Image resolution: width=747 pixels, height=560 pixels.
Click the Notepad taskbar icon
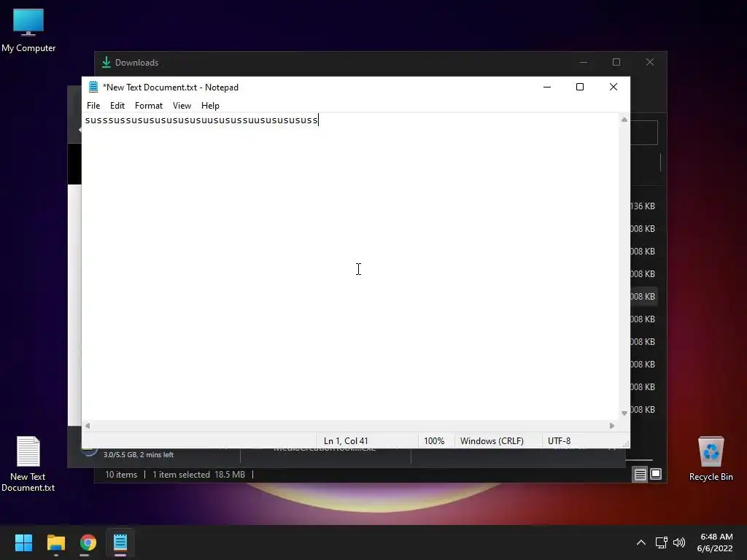click(120, 542)
